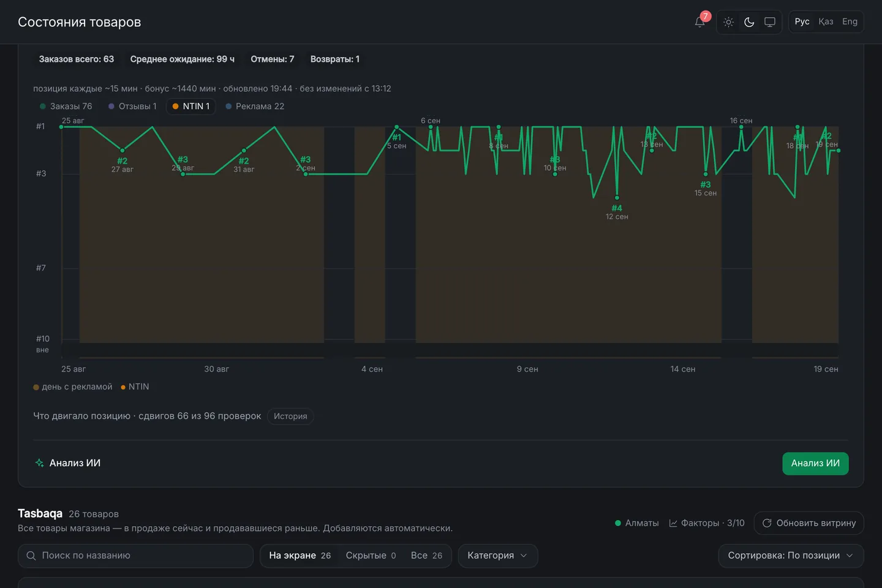Toggle the Заказы 76 series
Viewport: 882px width, 588px height.
(x=66, y=106)
